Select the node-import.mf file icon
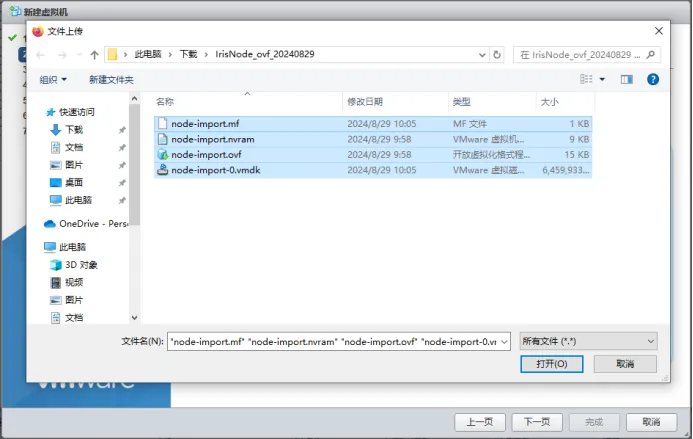Image resolution: width=693 pixels, height=439 pixels. [163, 123]
